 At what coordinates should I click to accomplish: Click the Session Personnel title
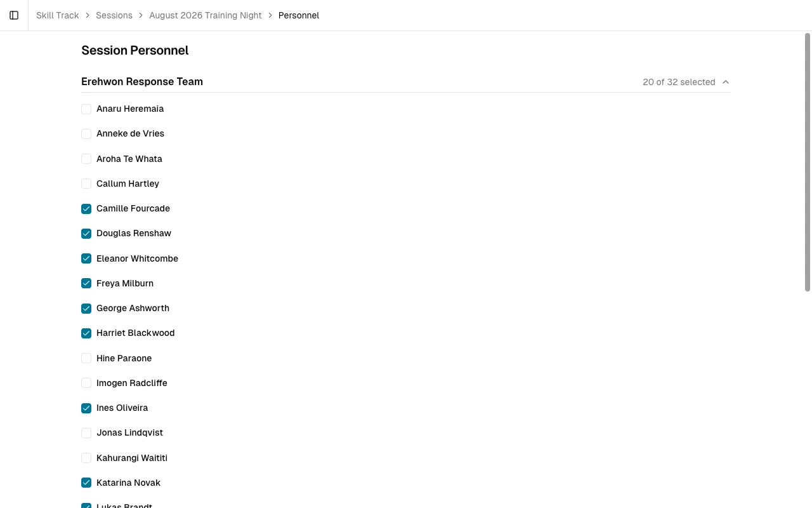pyautogui.click(x=135, y=50)
